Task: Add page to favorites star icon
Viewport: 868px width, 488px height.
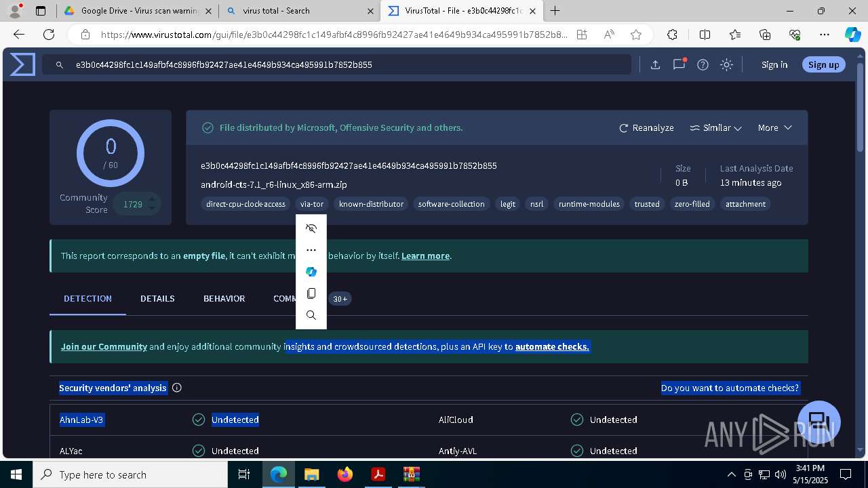Action: point(635,35)
